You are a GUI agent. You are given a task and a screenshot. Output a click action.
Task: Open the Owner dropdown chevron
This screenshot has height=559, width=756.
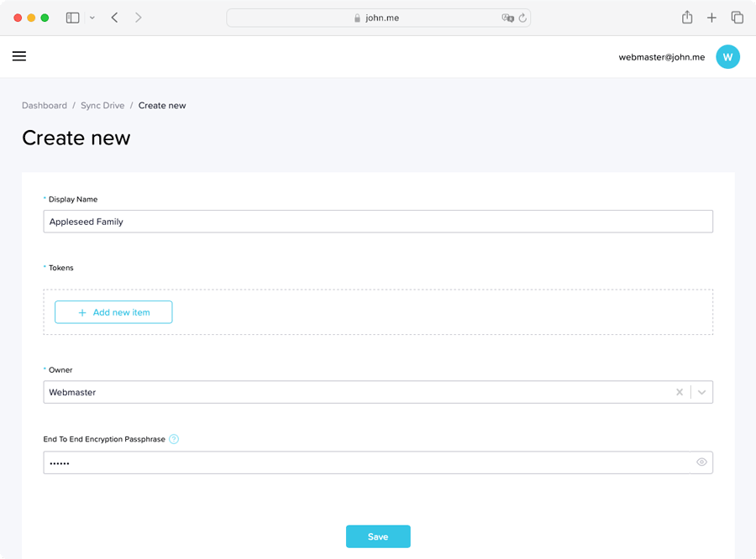coord(701,391)
